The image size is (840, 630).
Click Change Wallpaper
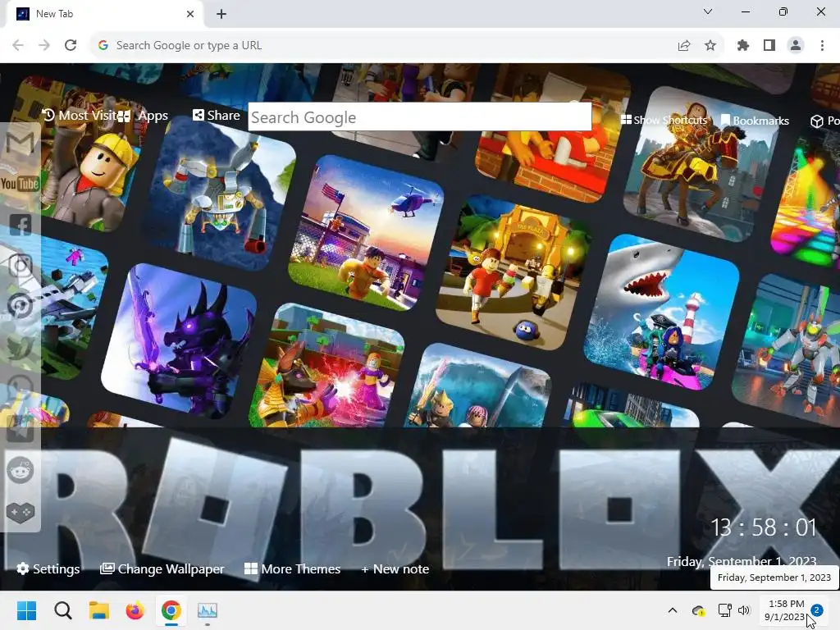coord(162,569)
